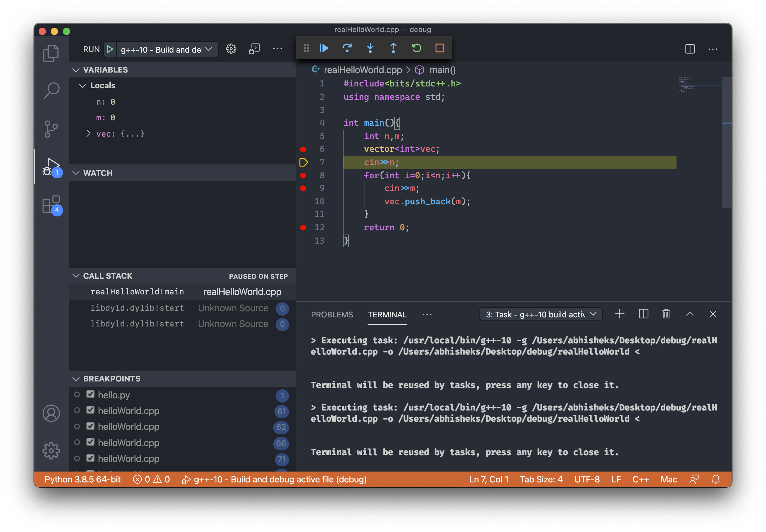Click Python 3.8.5 64-bit in the status bar
766x532 pixels.
[83, 479]
